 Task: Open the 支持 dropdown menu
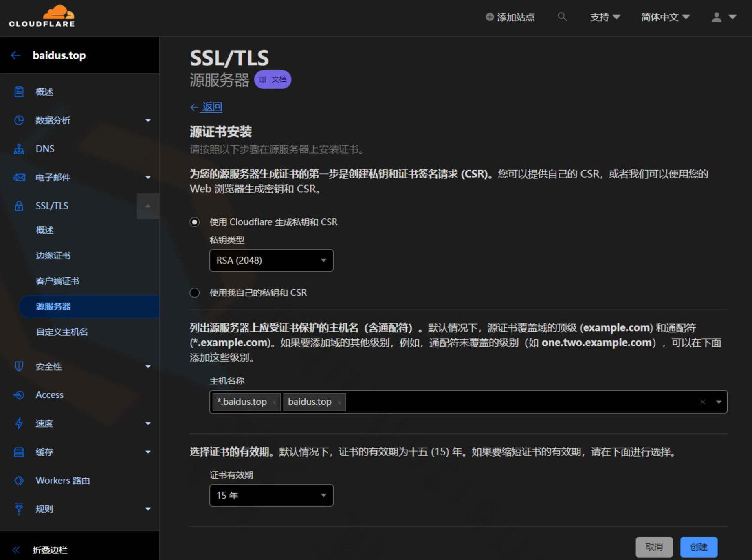(x=605, y=17)
